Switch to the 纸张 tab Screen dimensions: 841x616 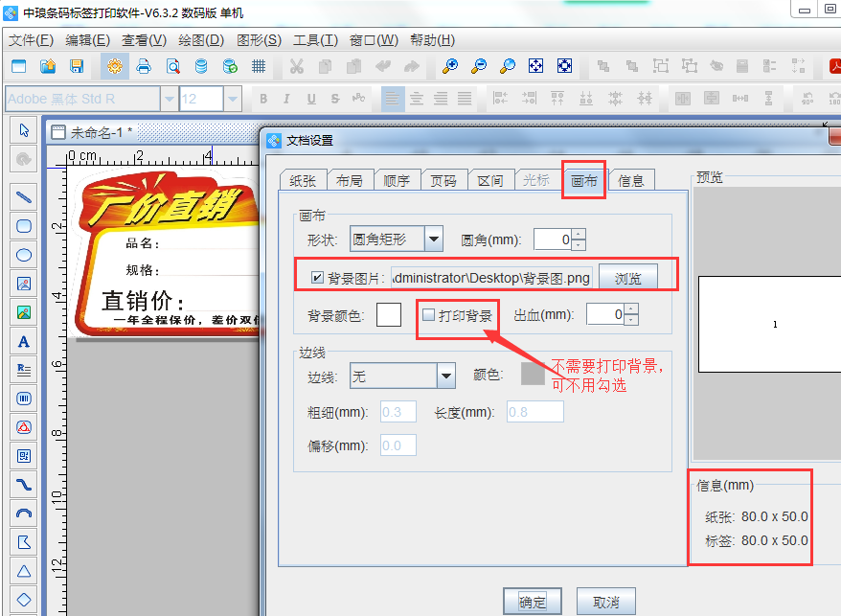[305, 179]
